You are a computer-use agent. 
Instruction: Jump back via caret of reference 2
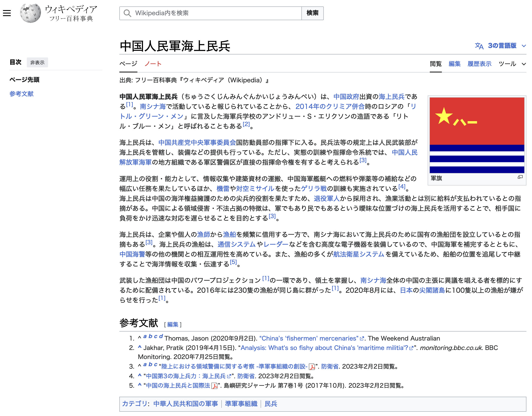pos(140,347)
